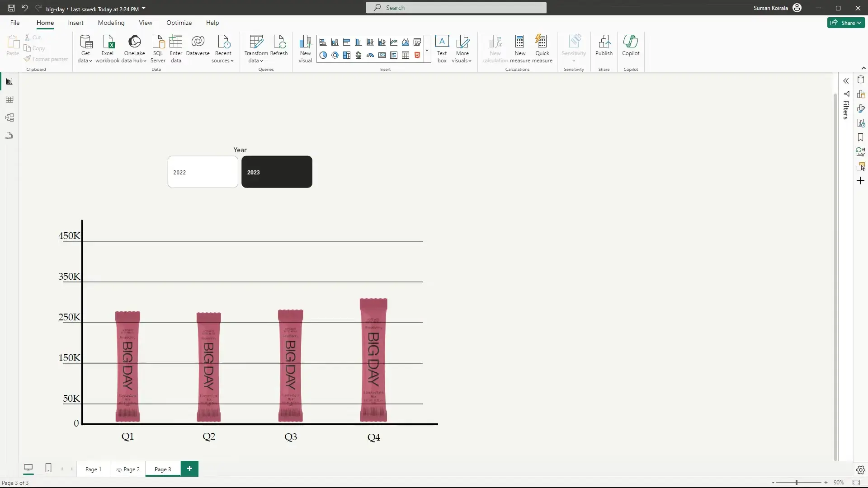This screenshot has height=488, width=868.
Task: Insert a line chart visual
Action: pyautogui.click(x=394, y=42)
